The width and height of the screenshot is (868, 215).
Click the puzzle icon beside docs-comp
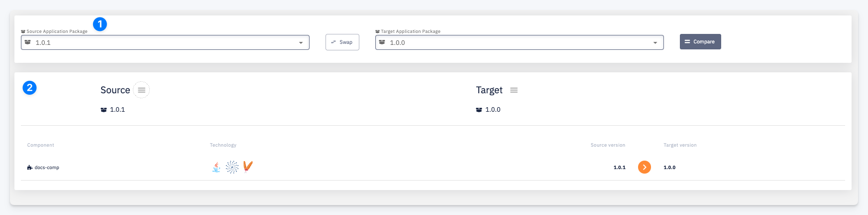(x=30, y=168)
